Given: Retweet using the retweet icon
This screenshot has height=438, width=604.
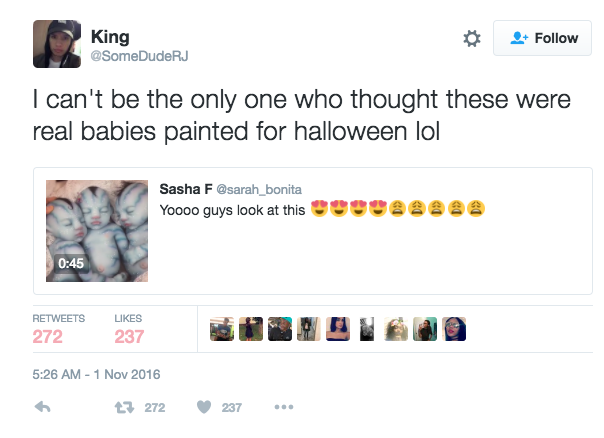Looking at the screenshot, I should coord(125,408).
